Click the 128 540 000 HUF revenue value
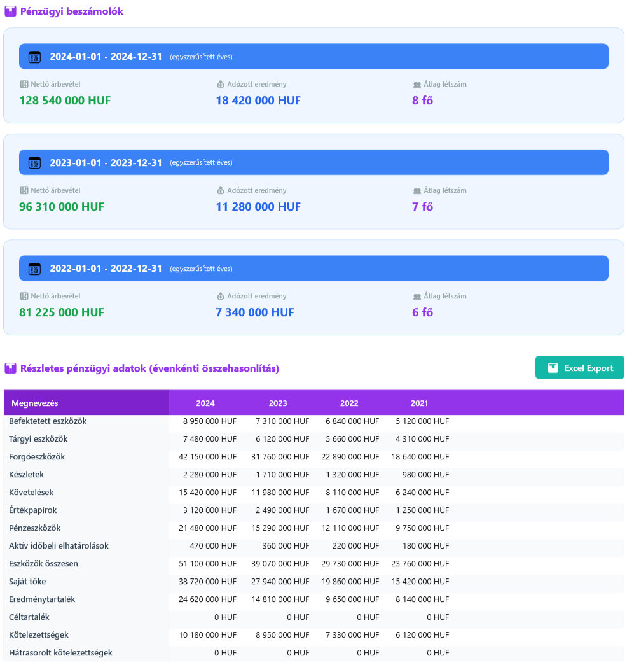The width and height of the screenshot is (634, 672). (65, 101)
